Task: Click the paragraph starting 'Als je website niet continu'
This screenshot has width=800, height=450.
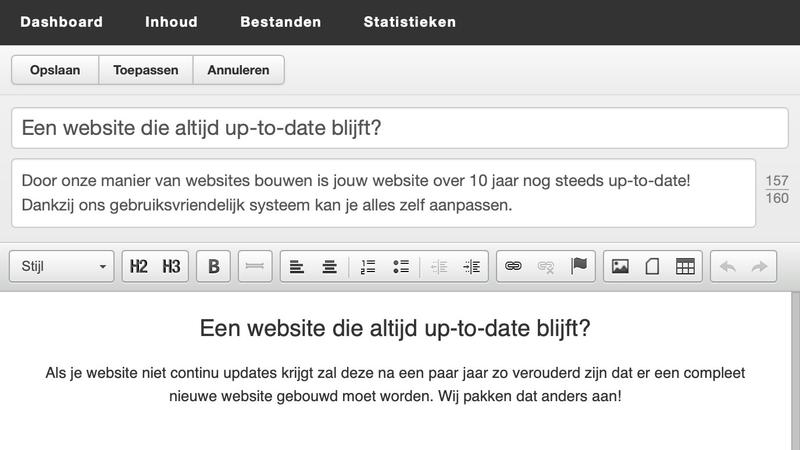Action: coord(395,384)
